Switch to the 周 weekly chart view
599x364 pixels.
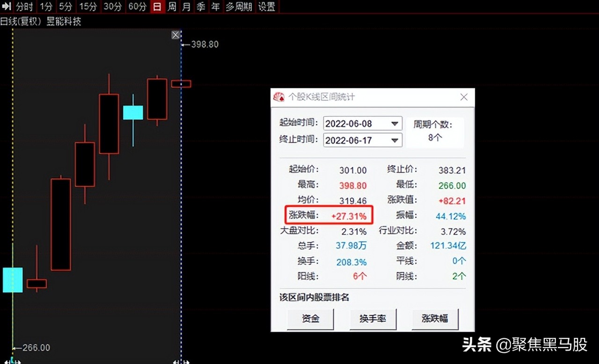click(x=171, y=7)
